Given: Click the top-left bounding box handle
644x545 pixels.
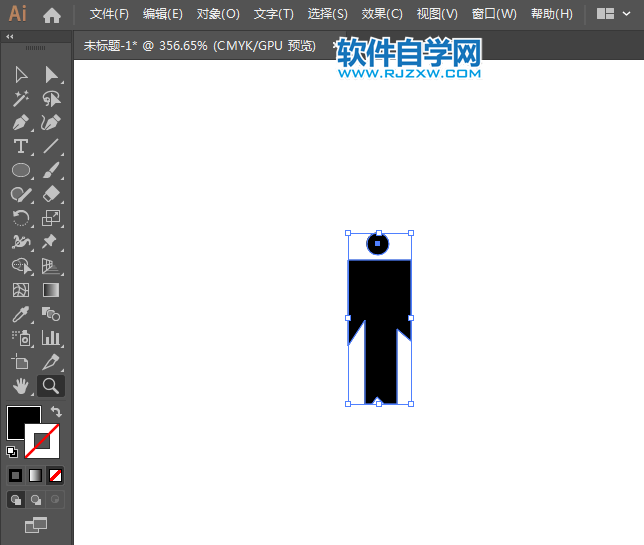Looking at the screenshot, I should 348,233.
